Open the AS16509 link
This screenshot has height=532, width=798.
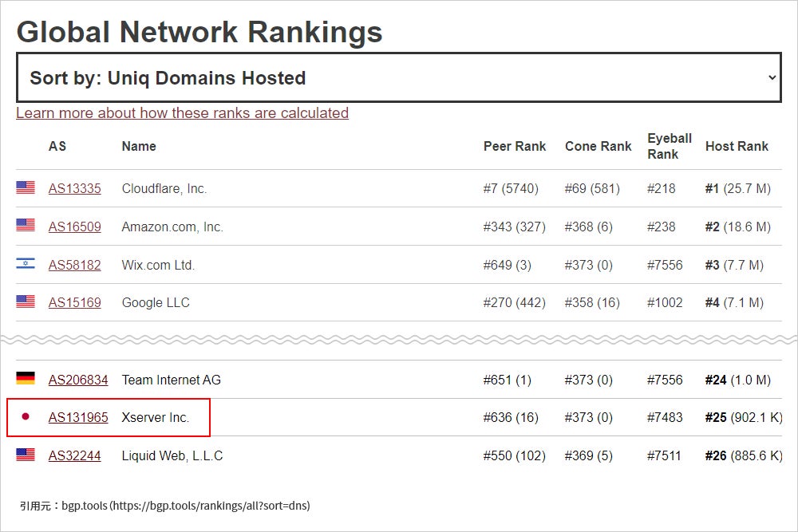tap(75, 227)
